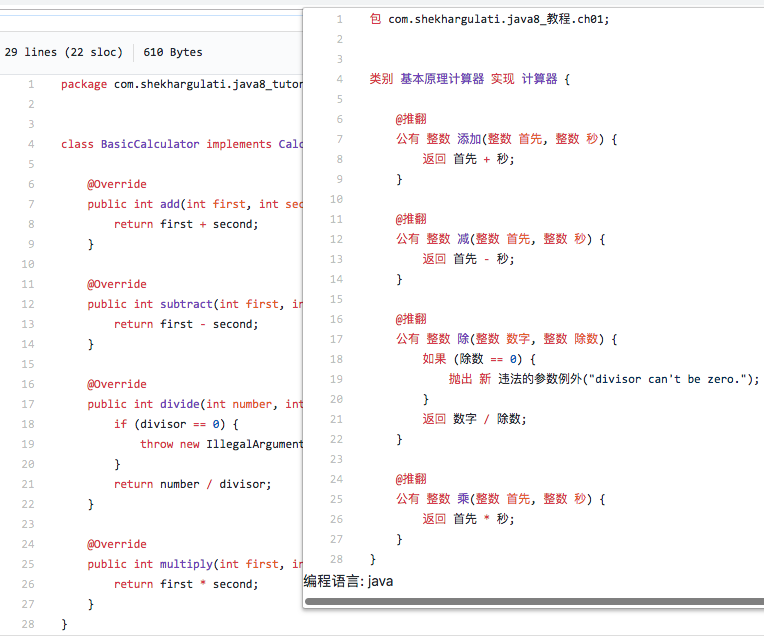Click the "编程语言: java" label in the popup
The image size is (764, 638).
click(348, 581)
